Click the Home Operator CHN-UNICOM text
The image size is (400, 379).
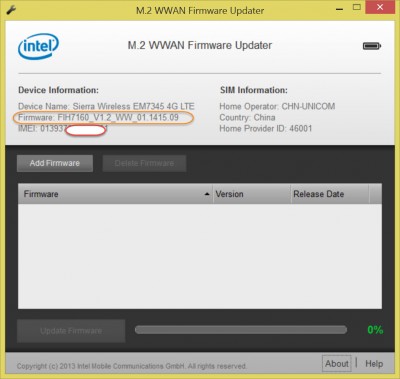click(277, 106)
